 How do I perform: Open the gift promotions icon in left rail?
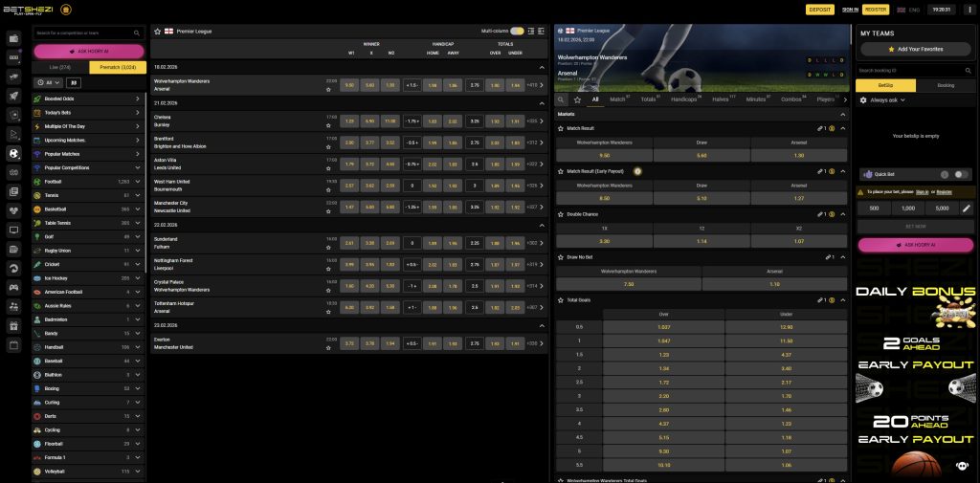point(13,325)
